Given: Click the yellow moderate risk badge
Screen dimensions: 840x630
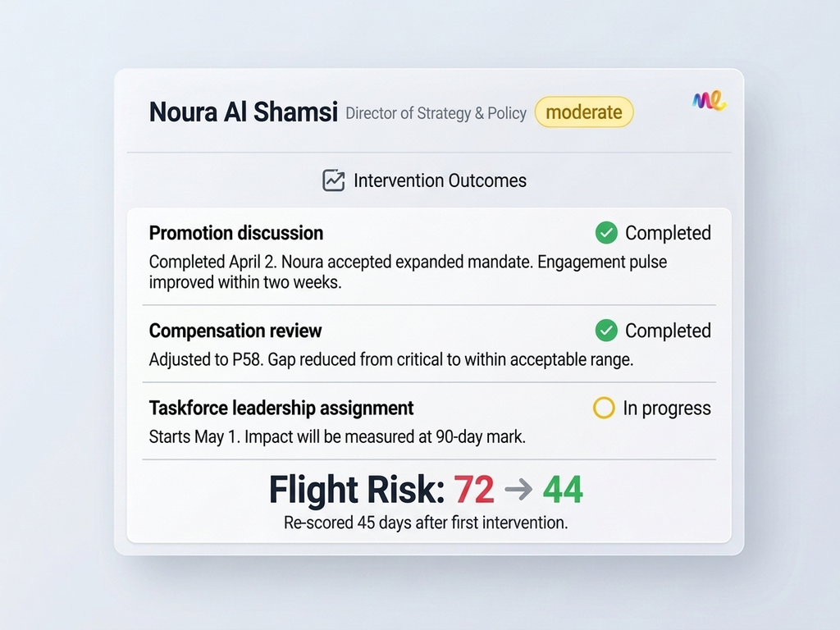Looking at the screenshot, I should click(584, 112).
